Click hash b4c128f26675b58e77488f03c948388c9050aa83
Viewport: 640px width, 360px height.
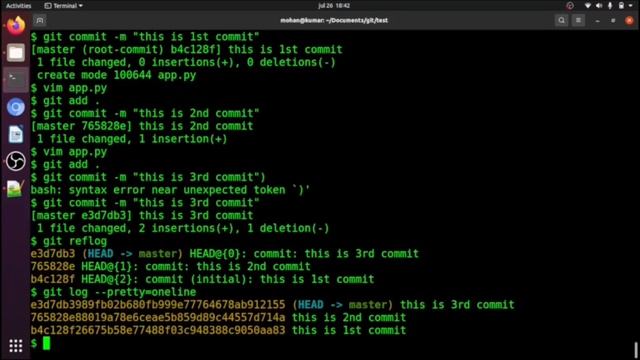(x=158, y=330)
